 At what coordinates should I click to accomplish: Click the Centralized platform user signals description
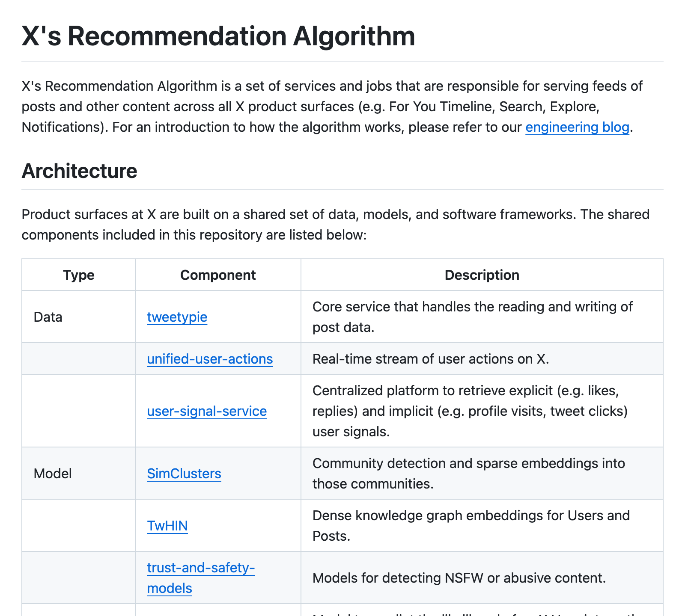(x=470, y=411)
